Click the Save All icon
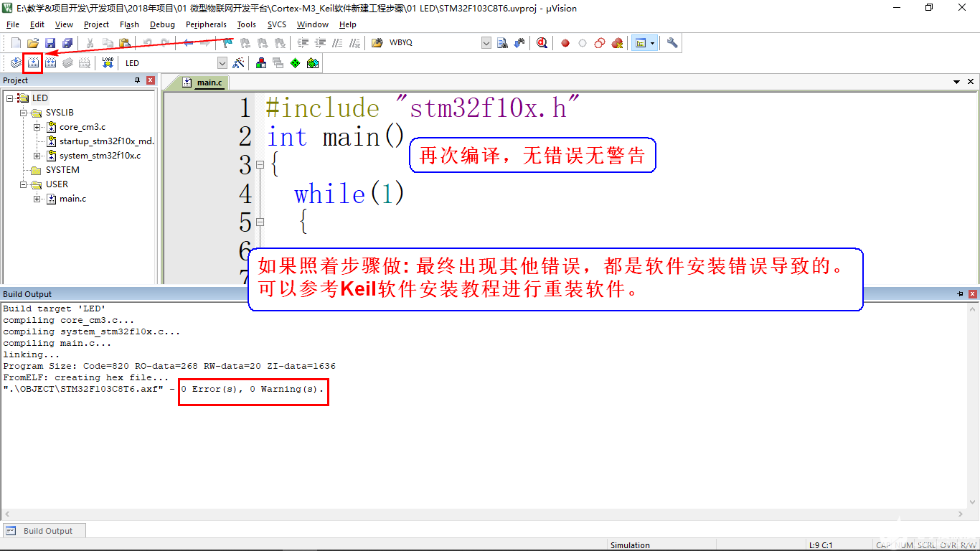 (x=67, y=43)
